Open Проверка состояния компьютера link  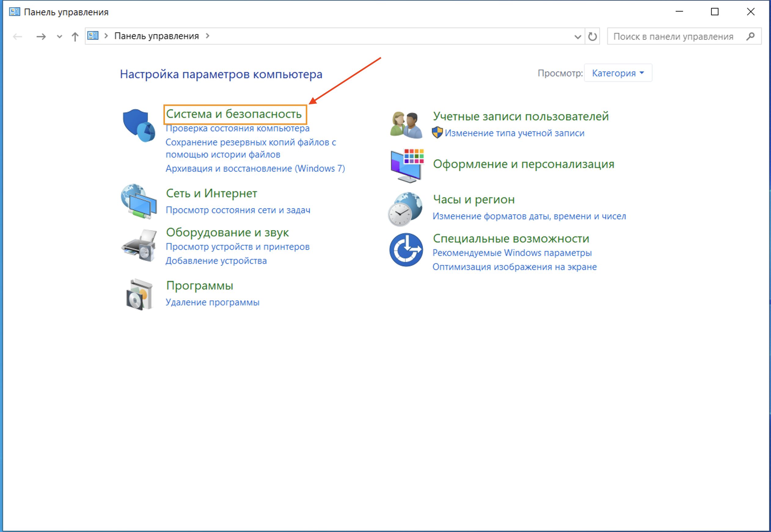pyautogui.click(x=238, y=128)
